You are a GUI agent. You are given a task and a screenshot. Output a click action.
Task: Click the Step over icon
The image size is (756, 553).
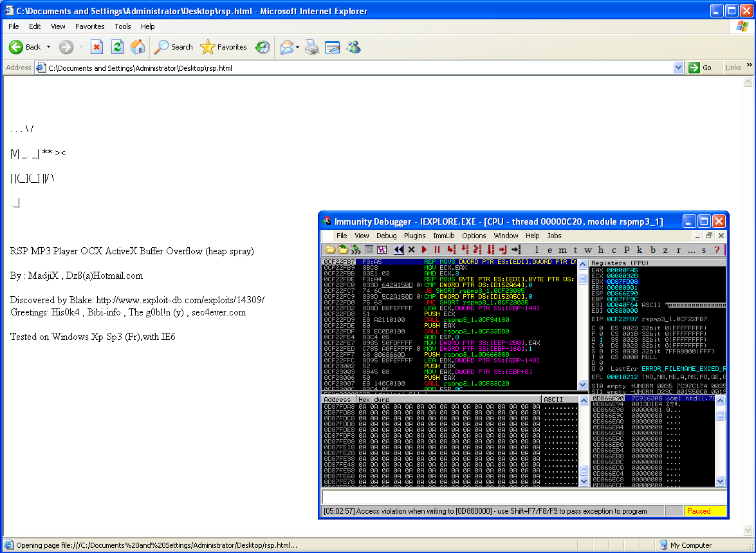point(465,250)
